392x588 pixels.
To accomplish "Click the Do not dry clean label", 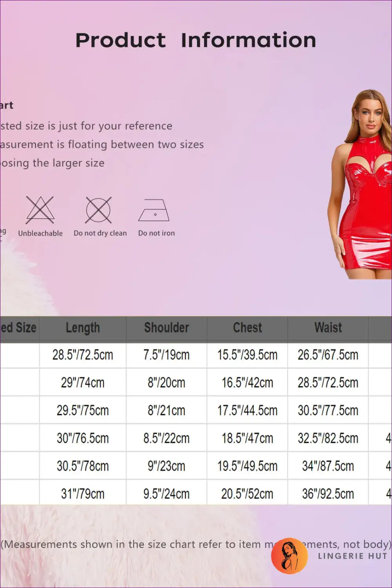I will 100,233.
